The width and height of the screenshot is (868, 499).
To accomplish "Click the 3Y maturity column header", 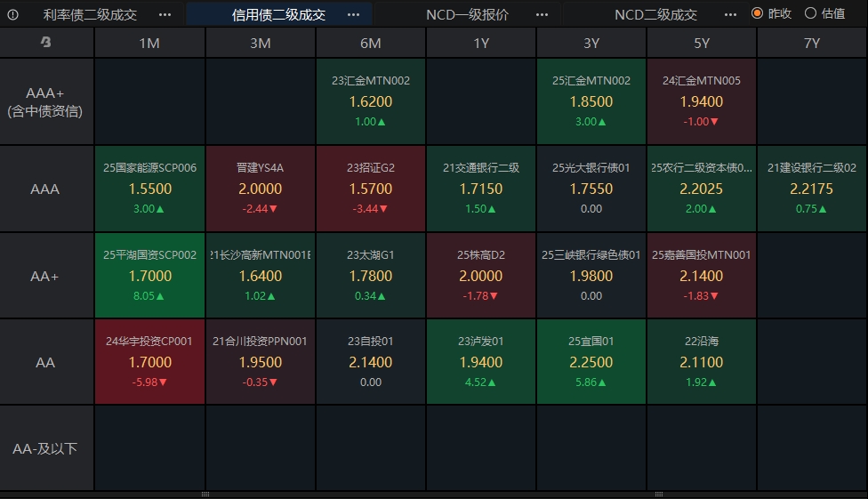I will point(591,43).
